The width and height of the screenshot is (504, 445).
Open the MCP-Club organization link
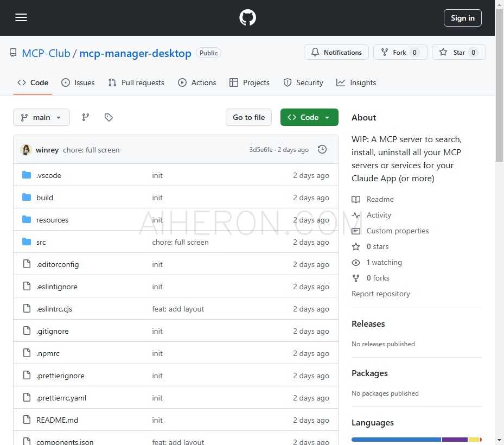point(46,53)
